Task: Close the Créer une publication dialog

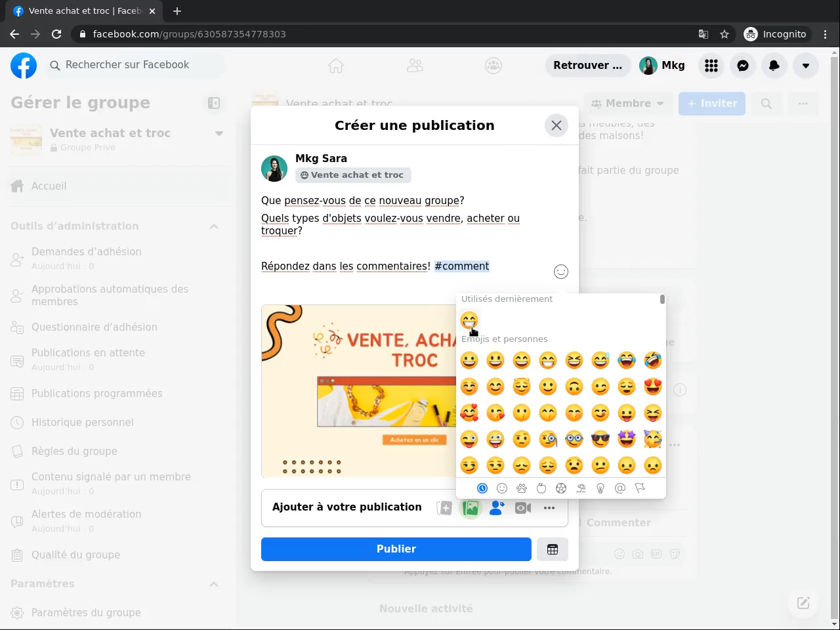Action: click(556, 125)
